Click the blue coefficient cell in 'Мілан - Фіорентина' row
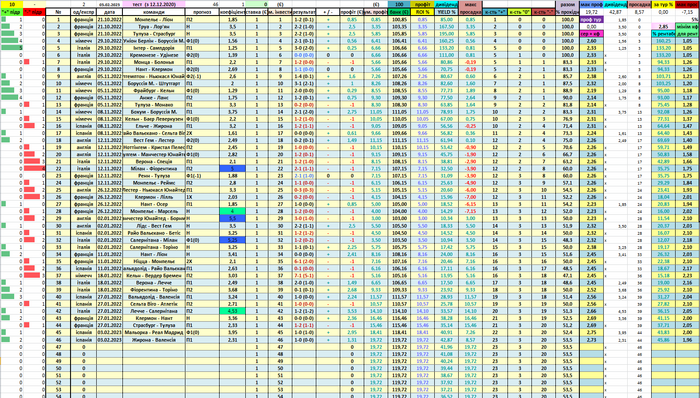Image resolution: width=700 pixels, height=398 pixels. pos(233,169)
